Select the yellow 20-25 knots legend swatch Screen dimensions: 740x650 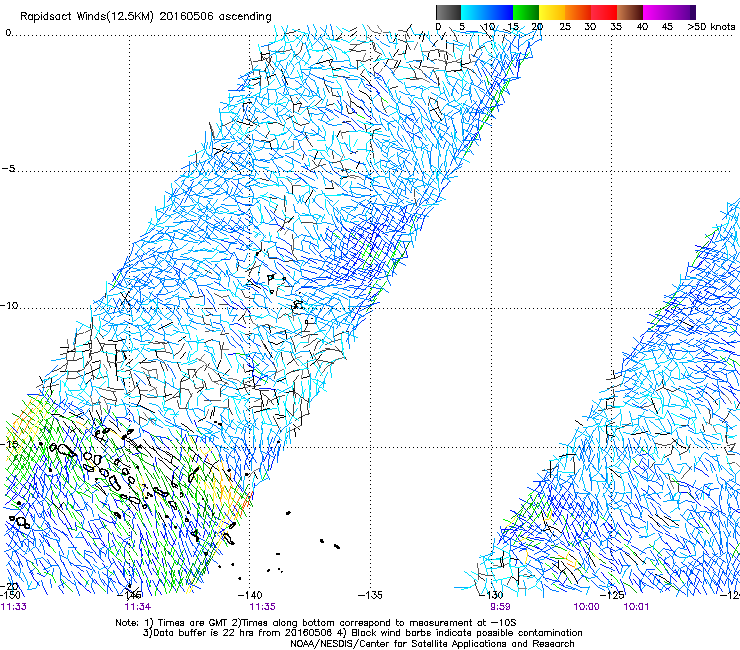tap(552, 12)
